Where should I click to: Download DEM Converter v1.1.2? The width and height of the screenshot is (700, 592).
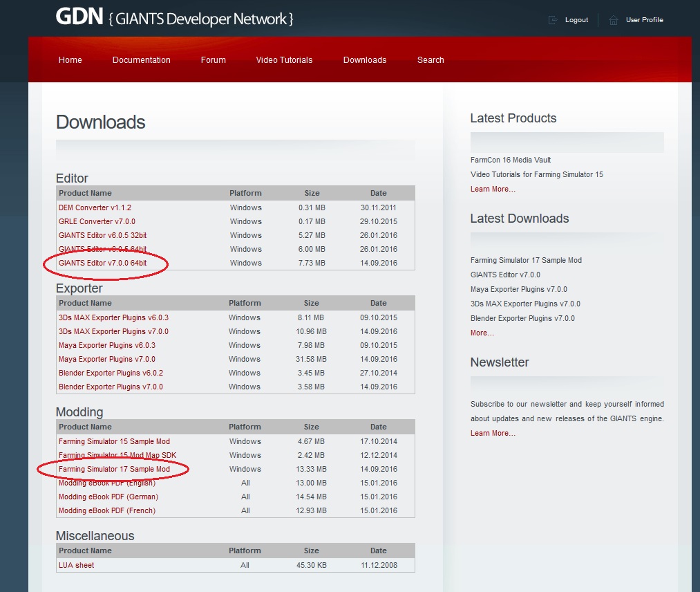coord(95,207)
